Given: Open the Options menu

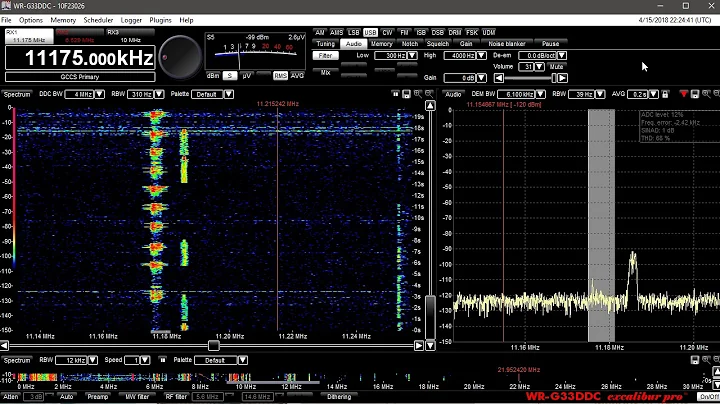Looking at the screenshot, I should [x=31, y=20].
